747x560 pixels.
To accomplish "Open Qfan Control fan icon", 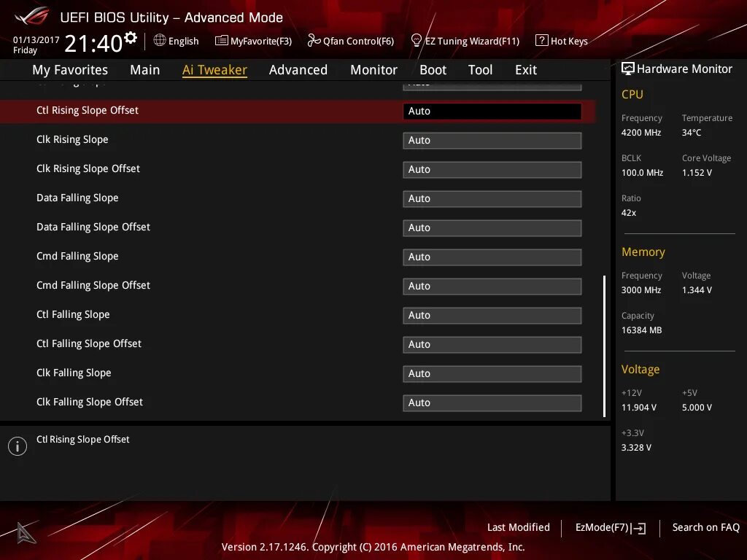I will [314, 41].
